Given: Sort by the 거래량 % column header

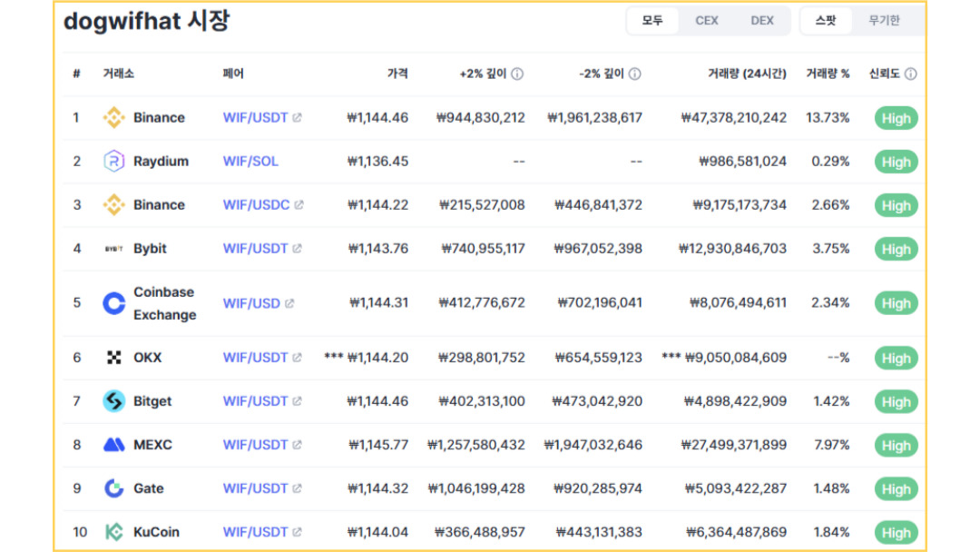Looking at the screenshot, I should tap(828, 74).
